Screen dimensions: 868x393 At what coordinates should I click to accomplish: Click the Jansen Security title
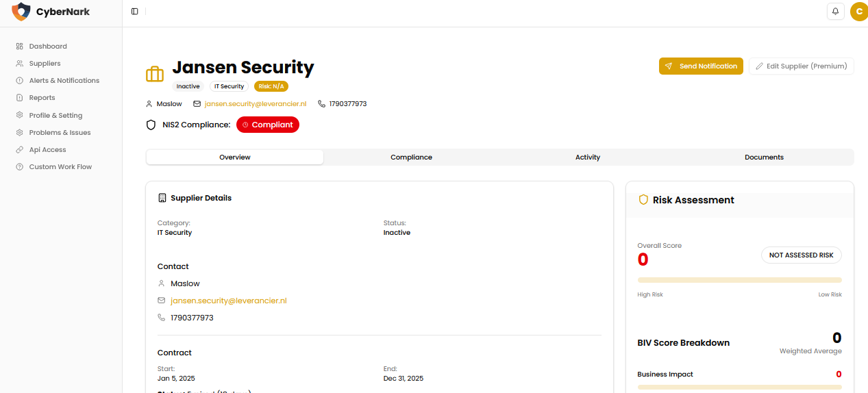point(243,67)
